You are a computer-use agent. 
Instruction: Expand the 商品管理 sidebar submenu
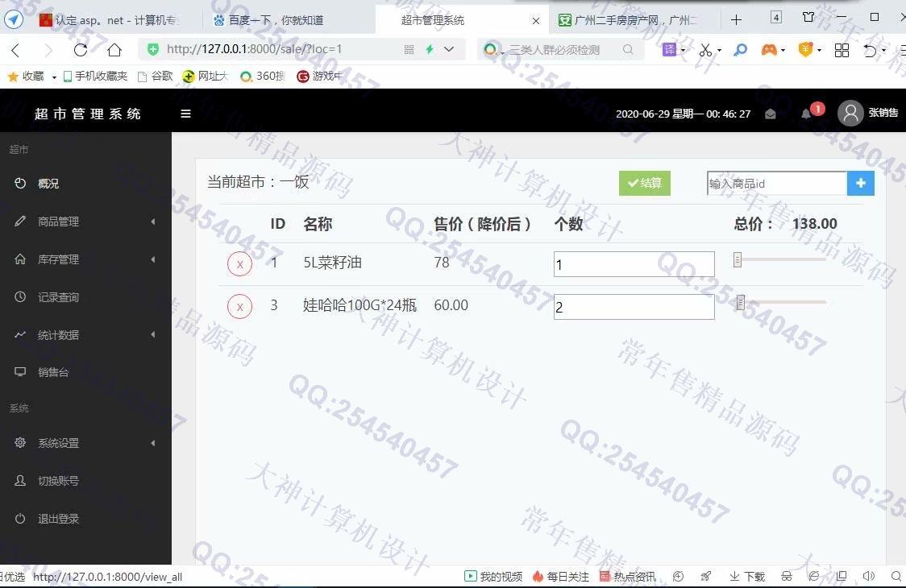153,222
